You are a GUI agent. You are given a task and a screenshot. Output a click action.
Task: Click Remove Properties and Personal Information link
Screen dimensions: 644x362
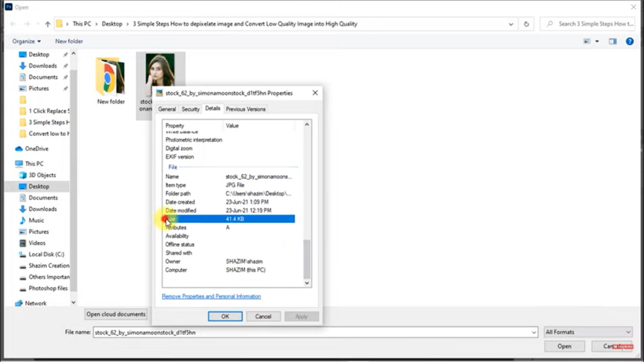pos(211,296)
